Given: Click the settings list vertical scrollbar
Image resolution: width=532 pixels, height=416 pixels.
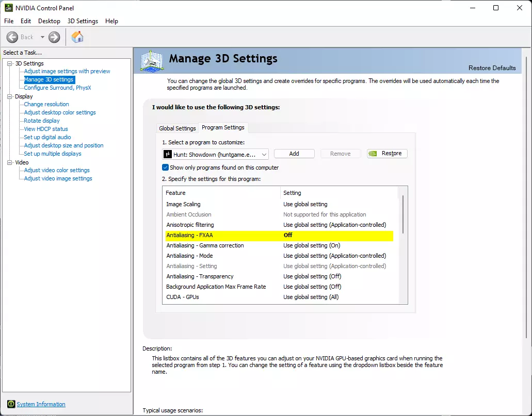Looking at the screenshot, I should point(403,214).
